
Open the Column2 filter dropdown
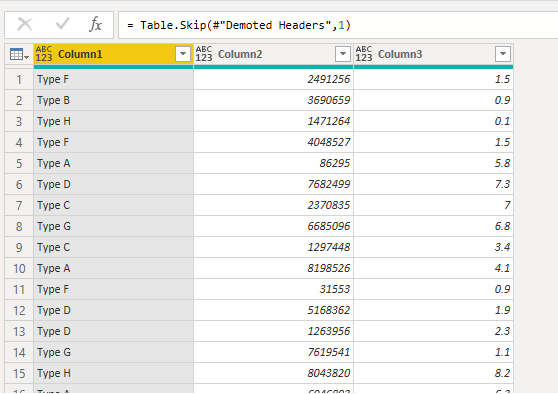pyautogui.click(x=343, y=54)
